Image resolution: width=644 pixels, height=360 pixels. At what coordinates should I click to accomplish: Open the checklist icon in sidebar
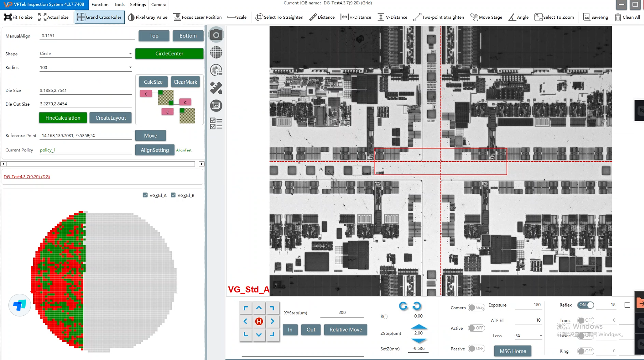(216, 124)
